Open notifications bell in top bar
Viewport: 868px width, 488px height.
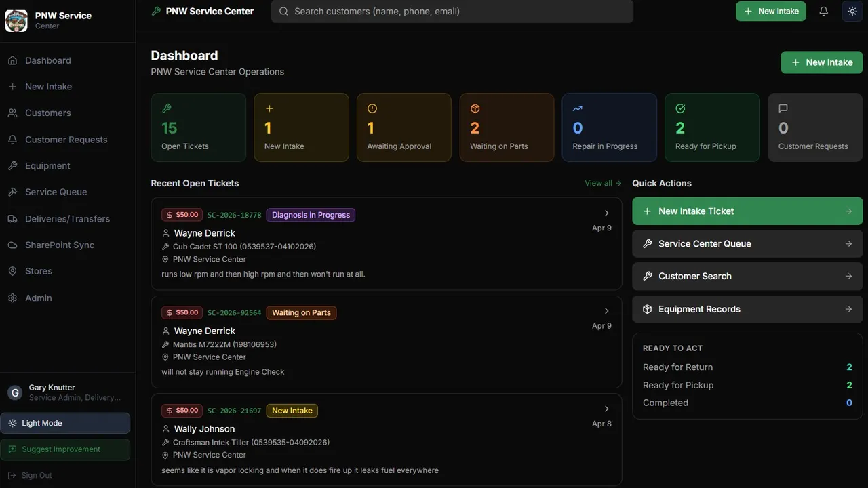click(x=823, y=11)
